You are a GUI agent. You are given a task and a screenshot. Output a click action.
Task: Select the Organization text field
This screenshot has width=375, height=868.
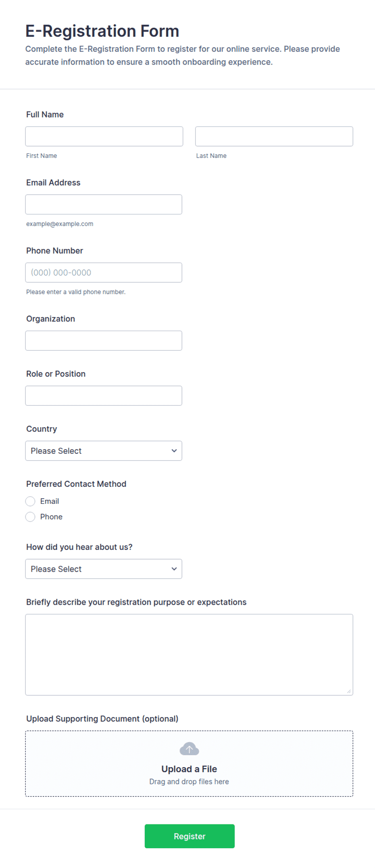pyautogui.click(x=104, y=341)
